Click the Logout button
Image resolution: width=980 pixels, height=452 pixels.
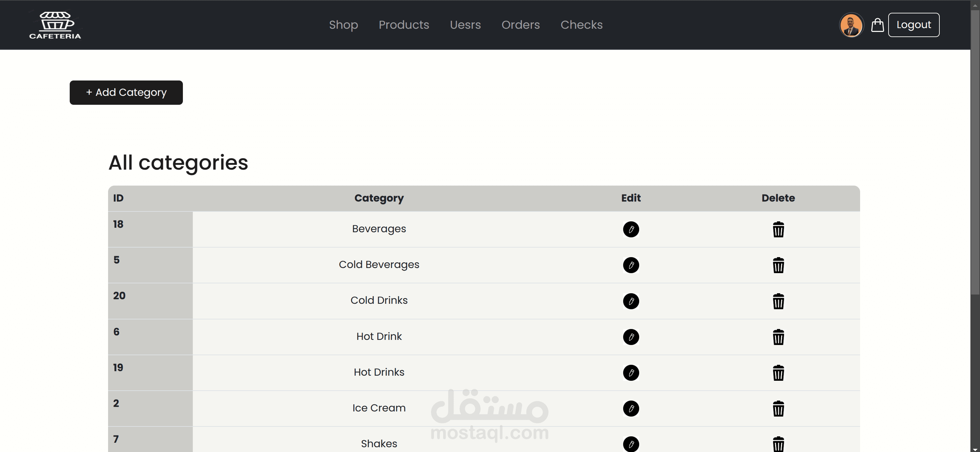click(913, 25)
